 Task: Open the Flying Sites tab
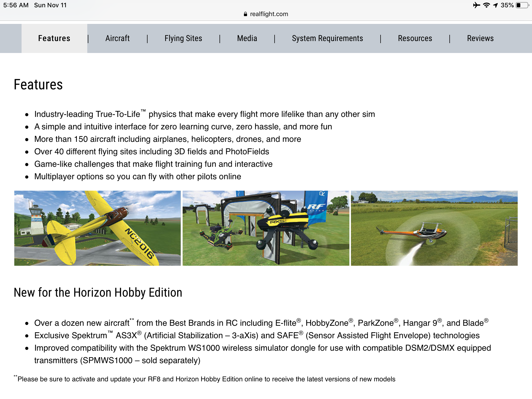(x=183, y=38)
